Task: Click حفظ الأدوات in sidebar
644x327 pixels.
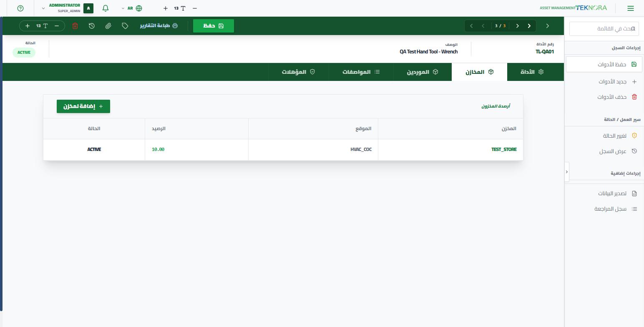Action: pyautogui.click(x=604, y=64)
